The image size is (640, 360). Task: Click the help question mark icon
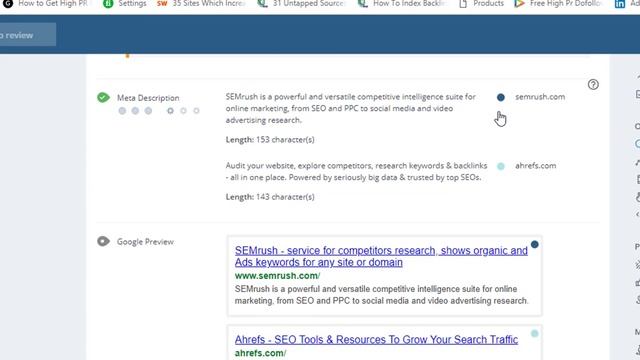[x=593, y=84]
